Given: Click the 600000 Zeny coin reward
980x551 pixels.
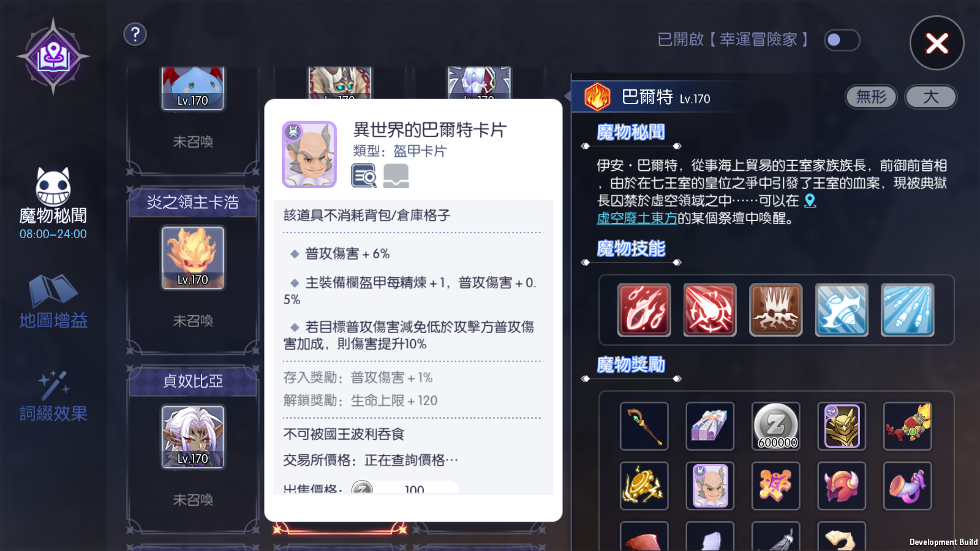Looking at the screenshot, I should point(776,426).
